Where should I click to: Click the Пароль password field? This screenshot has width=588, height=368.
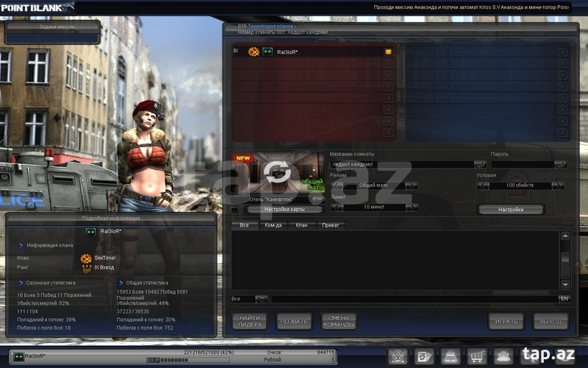tap(523, 164)
